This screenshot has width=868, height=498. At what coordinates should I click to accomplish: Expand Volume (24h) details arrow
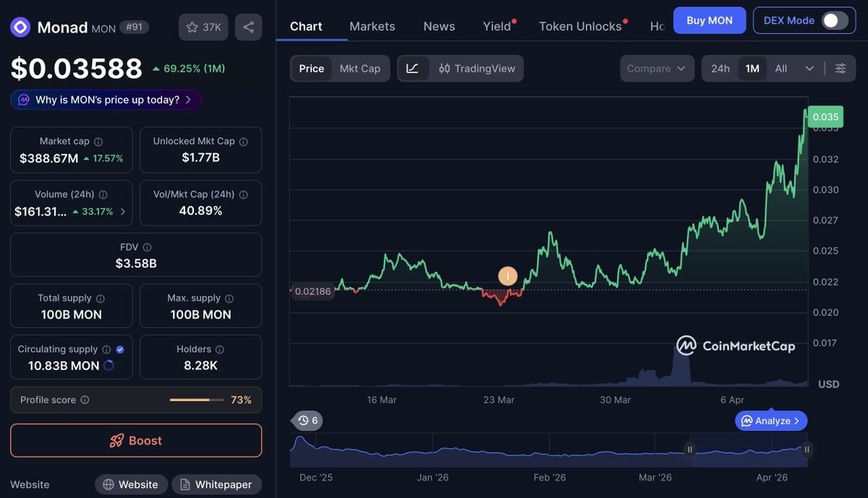pyautogui.click(x=122, y=212)
